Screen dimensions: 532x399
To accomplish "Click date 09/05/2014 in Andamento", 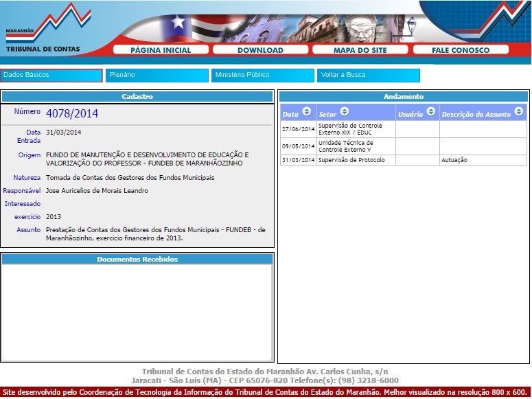I will pyautogui.click(x=298, y=146).
